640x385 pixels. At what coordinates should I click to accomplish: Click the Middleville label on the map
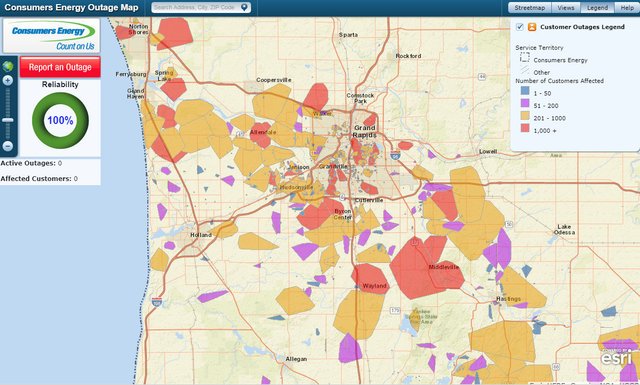444,267
